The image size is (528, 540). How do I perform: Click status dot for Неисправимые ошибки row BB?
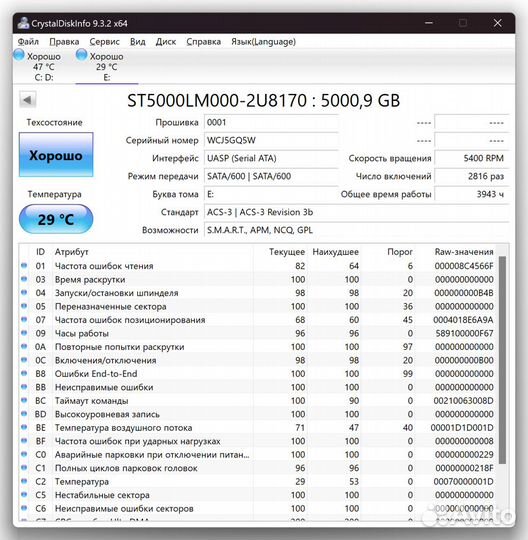[x=24, y=386]
